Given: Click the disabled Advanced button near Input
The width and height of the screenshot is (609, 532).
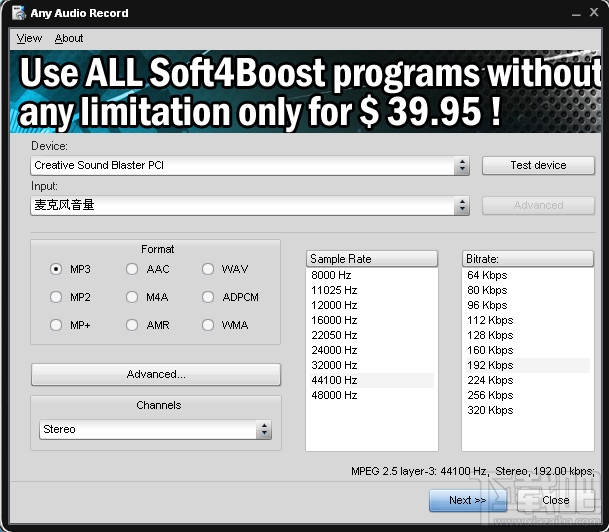Looking at the screenshot, I should pos(538,205).
